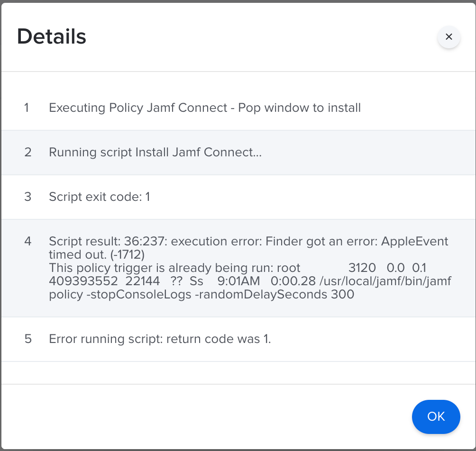The height and width of the screenshot is (451, 476).
Task: Select the 'Executing Policy Jamf Connect' log line
Action: (205, 108)
